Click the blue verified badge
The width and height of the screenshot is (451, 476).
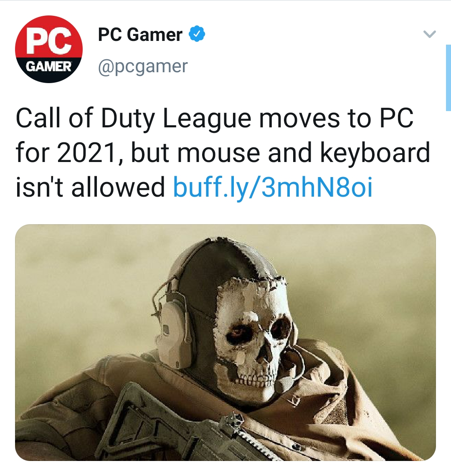(197, 34)
